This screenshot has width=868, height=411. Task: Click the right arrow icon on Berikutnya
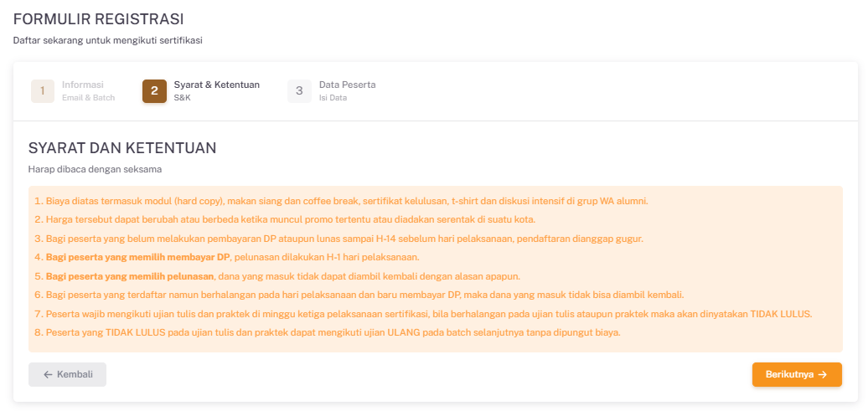click(x=823, y=375)
